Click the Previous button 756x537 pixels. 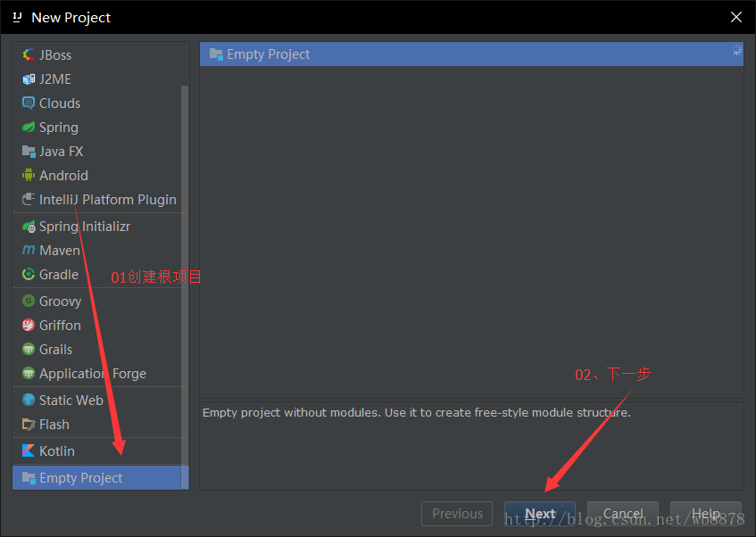point(457,514)
